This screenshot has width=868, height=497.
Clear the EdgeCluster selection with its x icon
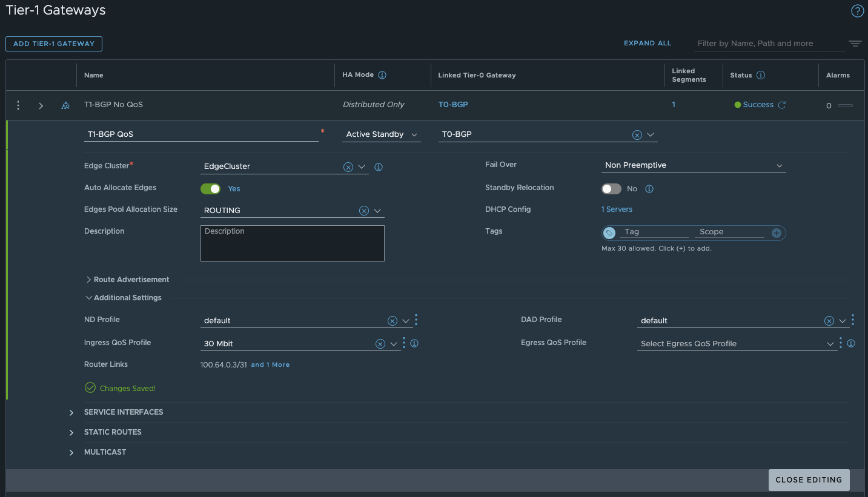[x=348, y=166]
